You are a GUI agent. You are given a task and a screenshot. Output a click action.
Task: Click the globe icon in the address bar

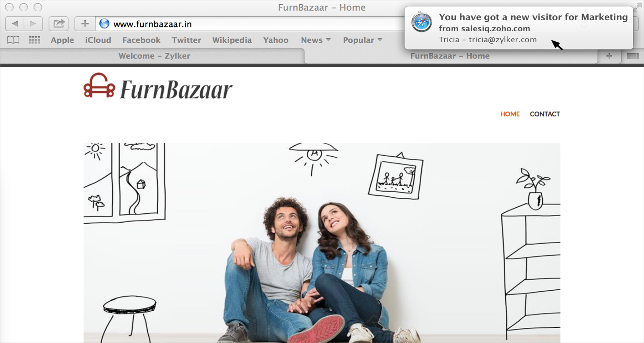tap(104, 24)
